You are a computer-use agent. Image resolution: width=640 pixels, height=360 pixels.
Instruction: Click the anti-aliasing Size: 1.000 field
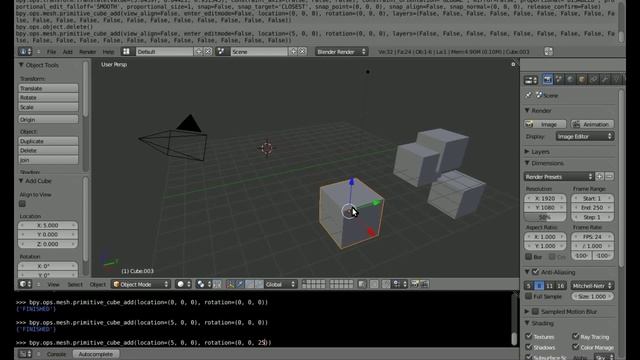point(592,296)
